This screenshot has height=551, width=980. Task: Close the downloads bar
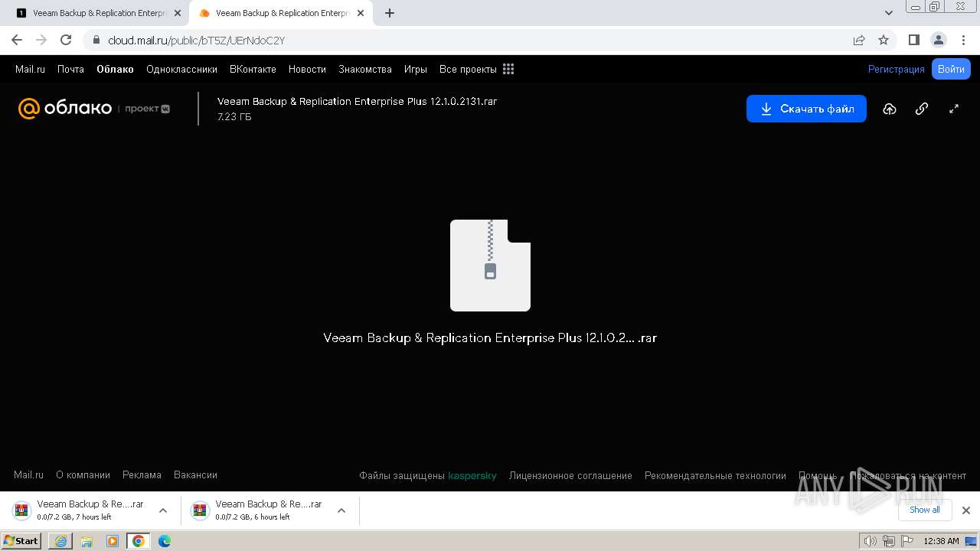click(x=965, y=510)
